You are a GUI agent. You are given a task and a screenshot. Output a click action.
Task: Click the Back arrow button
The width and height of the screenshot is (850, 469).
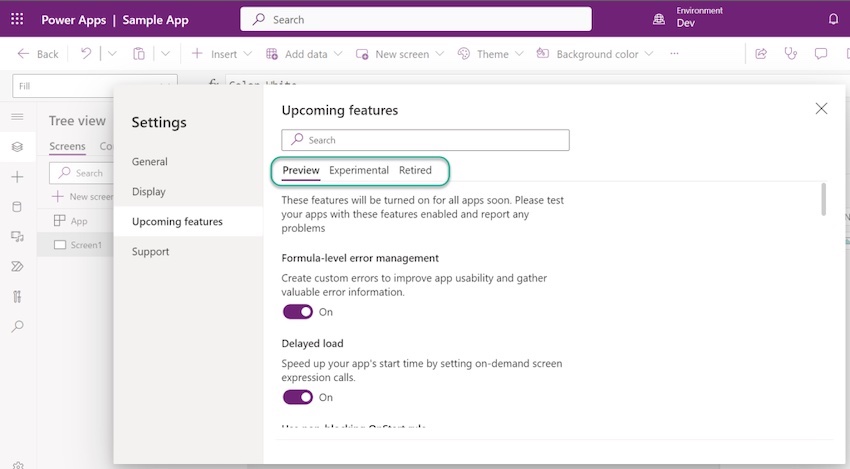coord(37,54)
